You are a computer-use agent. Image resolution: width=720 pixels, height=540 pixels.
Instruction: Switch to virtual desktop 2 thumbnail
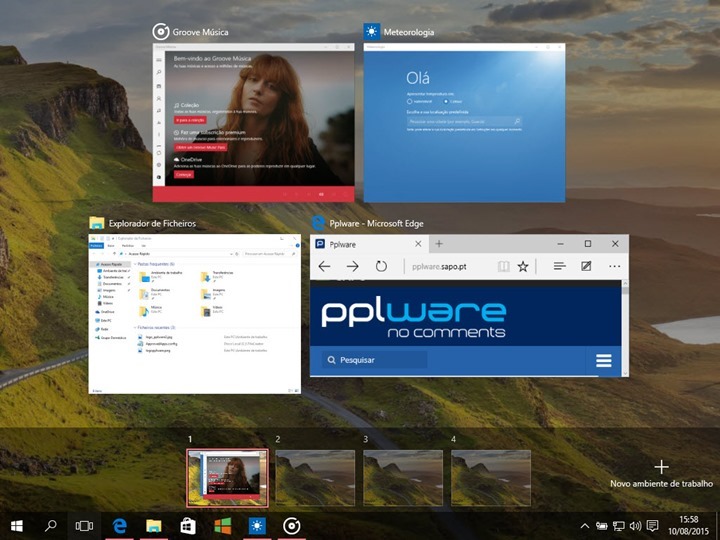click(x=315, y=478)
